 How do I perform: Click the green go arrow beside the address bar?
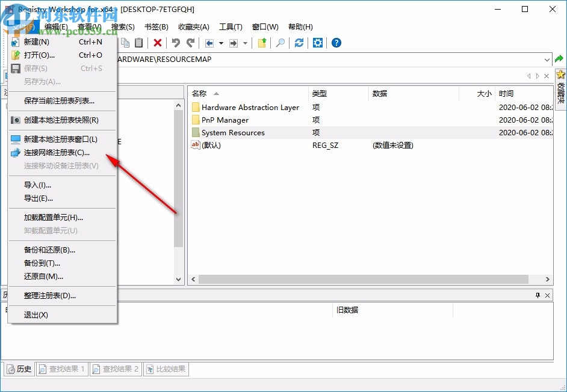point(559,60)
